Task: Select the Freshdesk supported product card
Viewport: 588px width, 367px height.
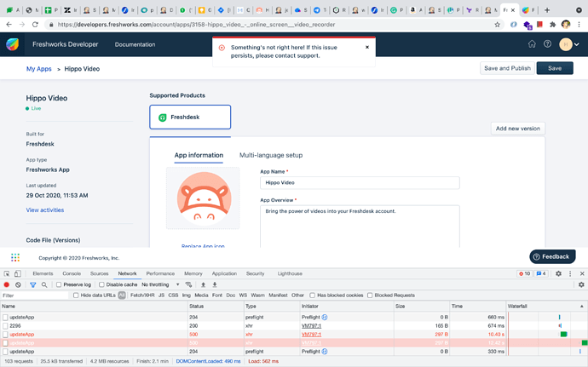Action: pyautogui.click(x=190, y=117)
